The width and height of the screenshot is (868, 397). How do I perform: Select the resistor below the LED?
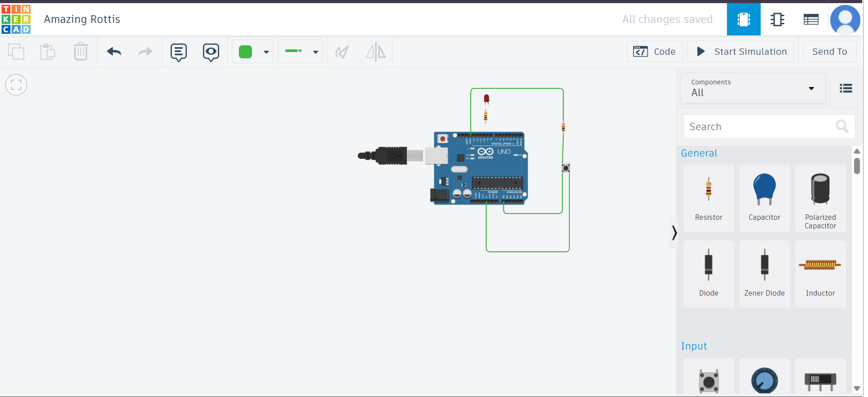click(485, 117)
